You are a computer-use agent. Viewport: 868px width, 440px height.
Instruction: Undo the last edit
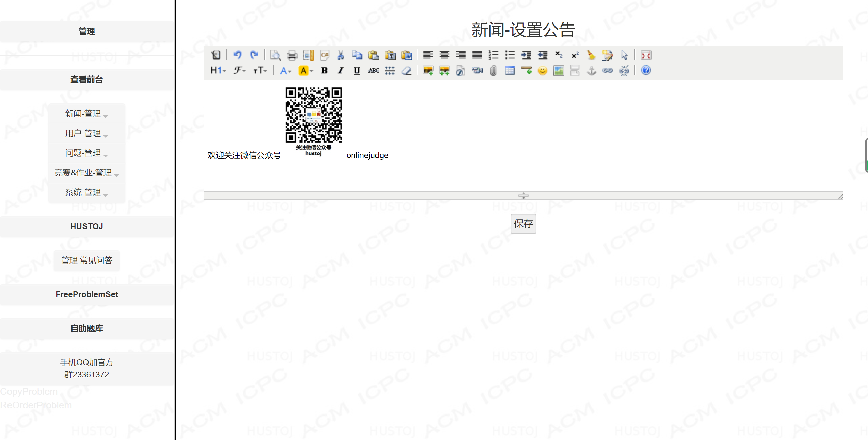[x=237, y=55]
